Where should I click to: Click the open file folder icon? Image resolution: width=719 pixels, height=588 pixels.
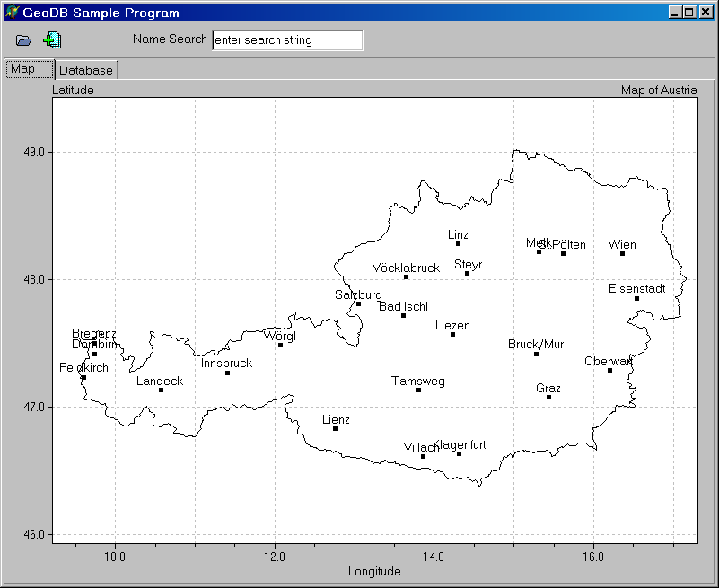click(23, 40)
